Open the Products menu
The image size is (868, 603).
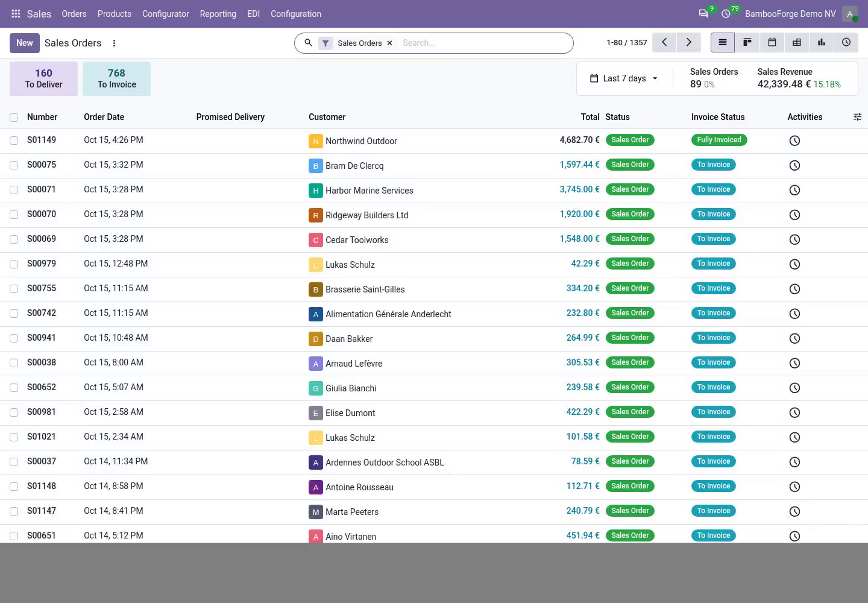(x=115, y=14)
